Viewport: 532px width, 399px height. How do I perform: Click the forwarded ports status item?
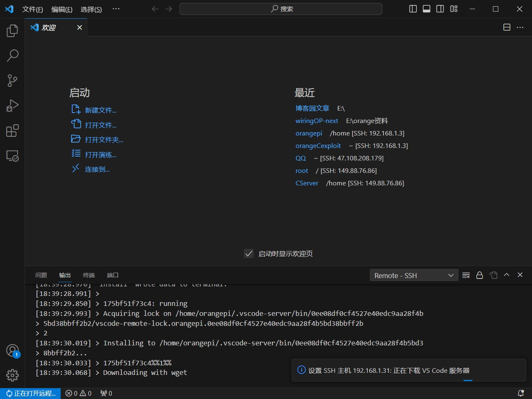click(x=106, y=393)
